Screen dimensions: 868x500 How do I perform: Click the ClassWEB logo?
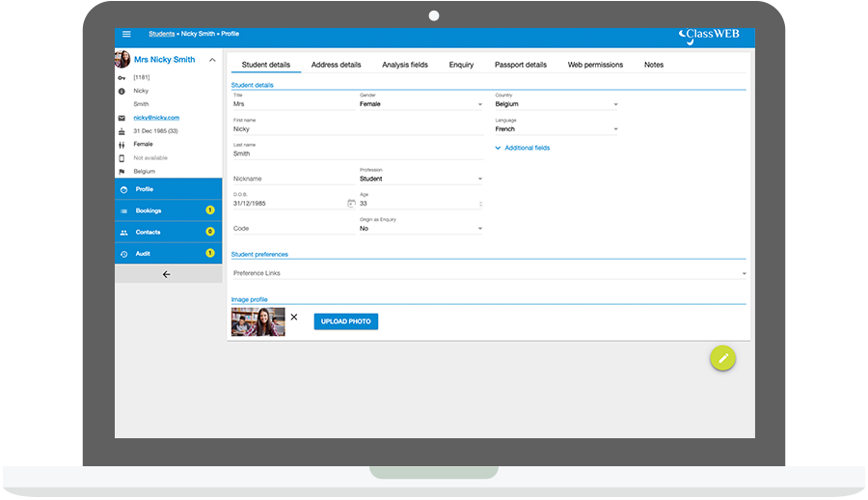[x=709, y=36]
